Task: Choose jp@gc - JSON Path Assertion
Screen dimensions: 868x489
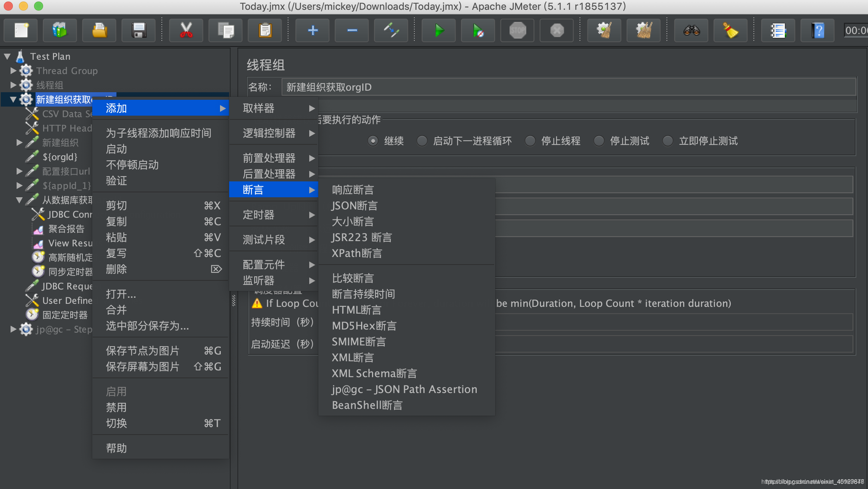Action: [407, 389]
